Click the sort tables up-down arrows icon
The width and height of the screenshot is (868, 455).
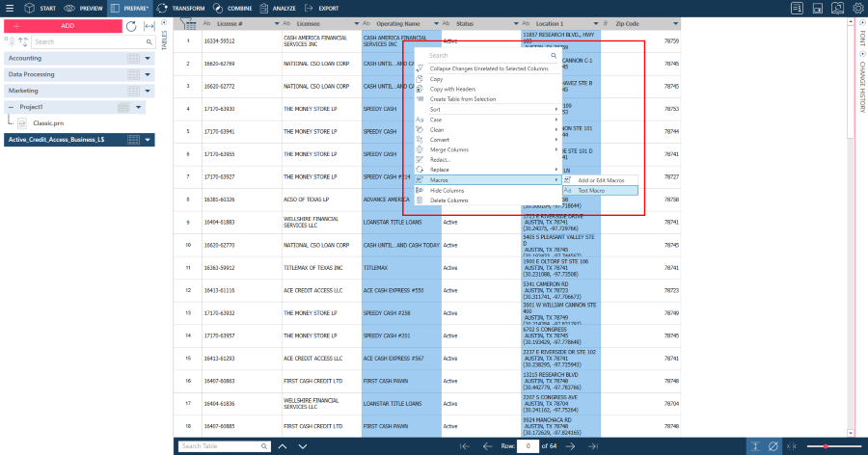(x=23, y=42)
